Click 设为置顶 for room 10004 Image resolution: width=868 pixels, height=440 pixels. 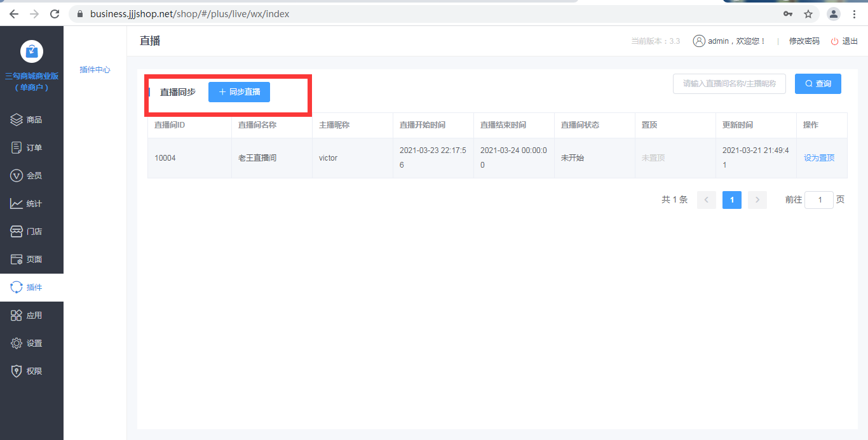819,158
